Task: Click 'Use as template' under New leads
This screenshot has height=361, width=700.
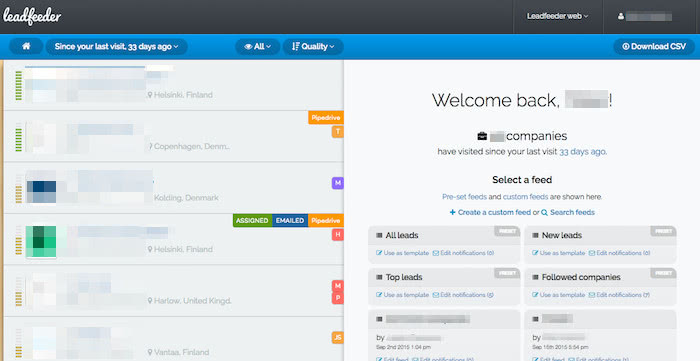Action: 559,253
